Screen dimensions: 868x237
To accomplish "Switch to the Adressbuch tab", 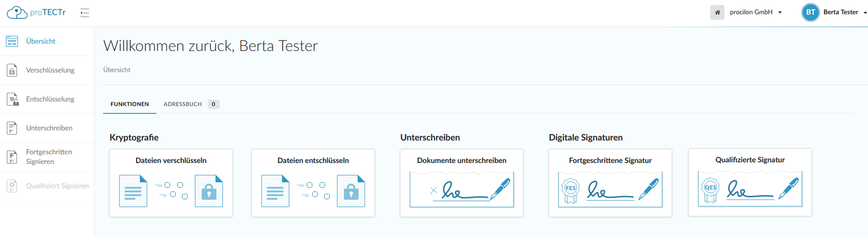I will tap(183, 104).
